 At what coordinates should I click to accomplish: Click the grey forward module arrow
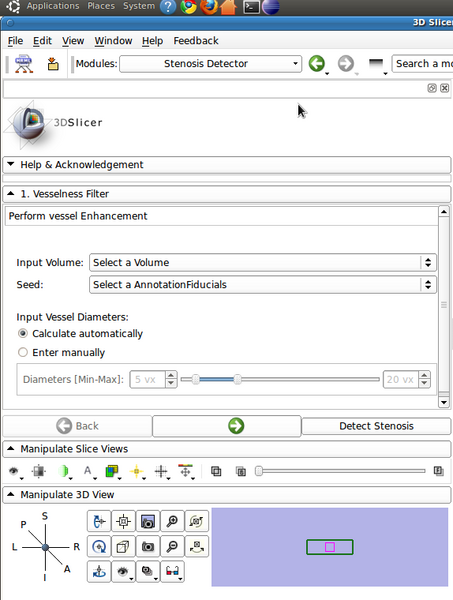pos(346,64)
